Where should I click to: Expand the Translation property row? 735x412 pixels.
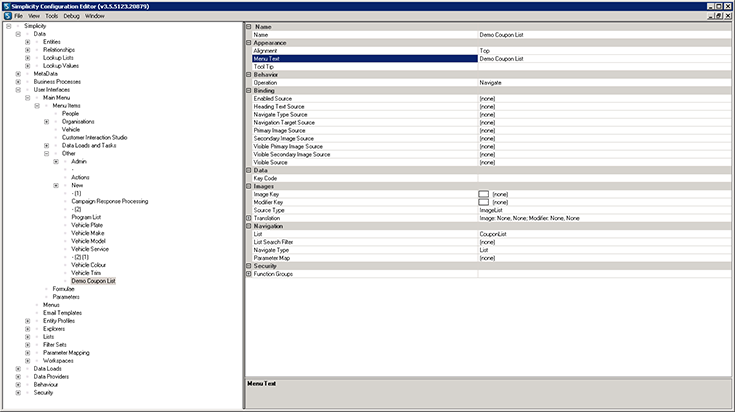(x=249, y=218)
